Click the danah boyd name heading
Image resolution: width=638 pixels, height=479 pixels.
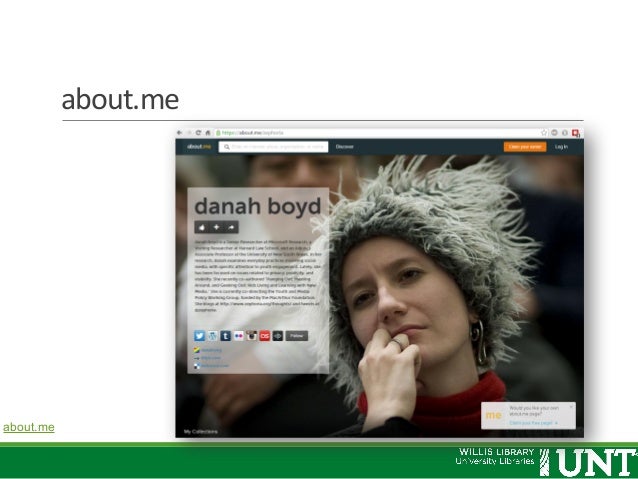(258, 206)
